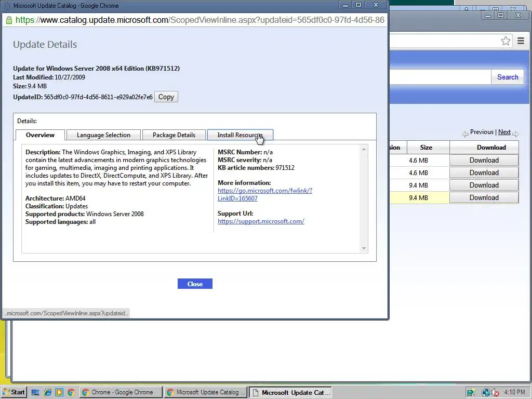Click the 4:10 PM taskbar clock
The width and height of the screenshot is (532, 399).
[514, 392]
